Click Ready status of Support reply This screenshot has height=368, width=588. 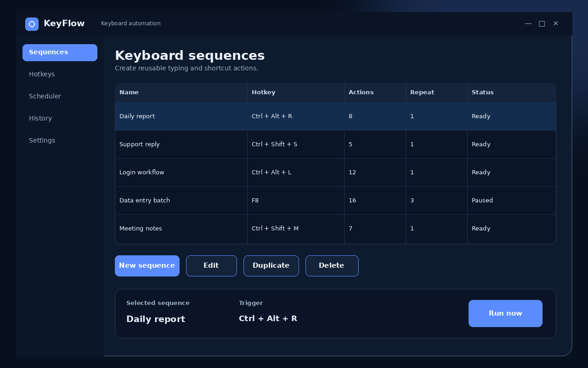[512, 144]
